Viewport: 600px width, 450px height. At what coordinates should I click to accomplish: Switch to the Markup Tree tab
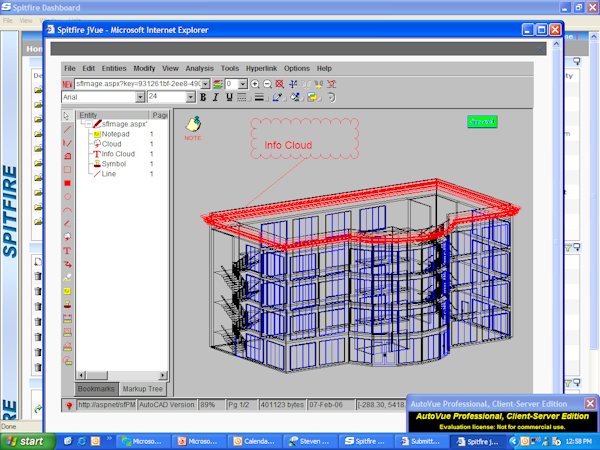pyautogui.click(x=143, y=389)
